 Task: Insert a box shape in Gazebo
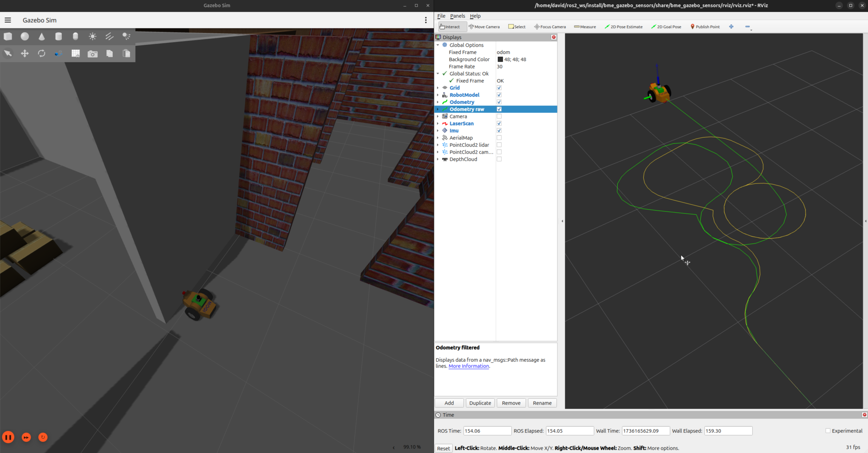click(x=8, y=36)
